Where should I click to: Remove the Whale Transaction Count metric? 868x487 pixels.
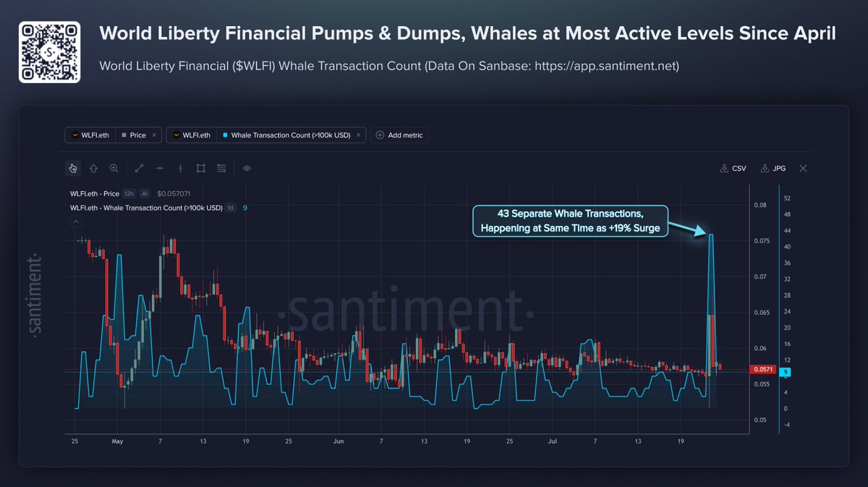359,135
